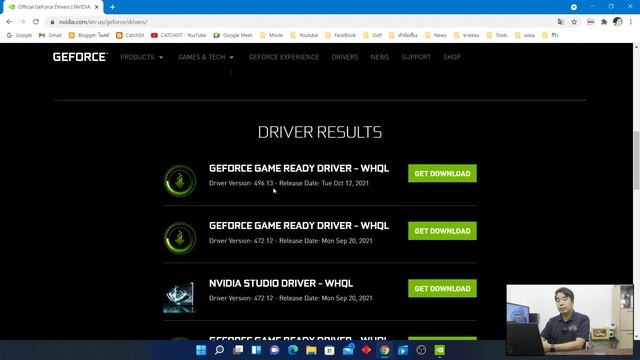This screenshot has height=360, width=640.
Task: Expand the Games & Tech dropdown
Action: pos(206,57)
